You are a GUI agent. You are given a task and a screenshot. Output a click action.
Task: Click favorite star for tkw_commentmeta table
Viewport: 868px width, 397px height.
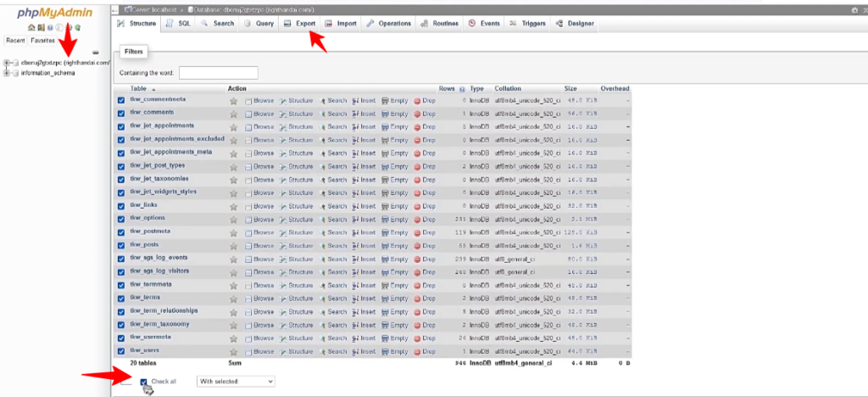click(x=233, y=100)
